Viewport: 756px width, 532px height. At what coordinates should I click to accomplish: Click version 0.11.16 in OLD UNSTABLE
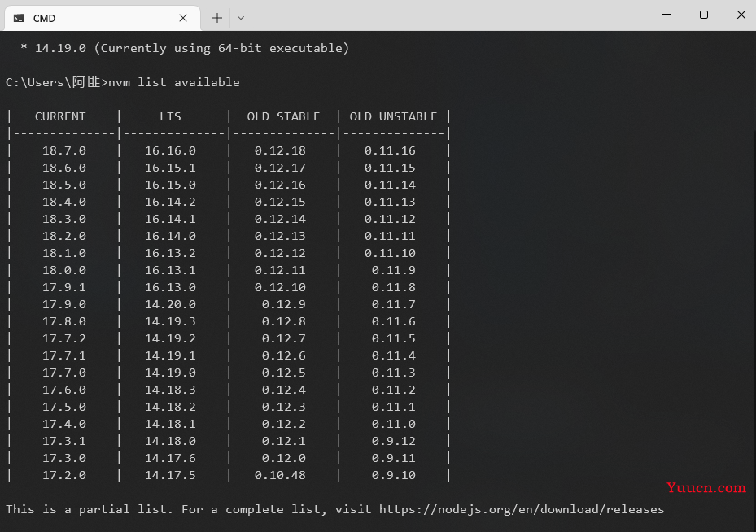390,150
